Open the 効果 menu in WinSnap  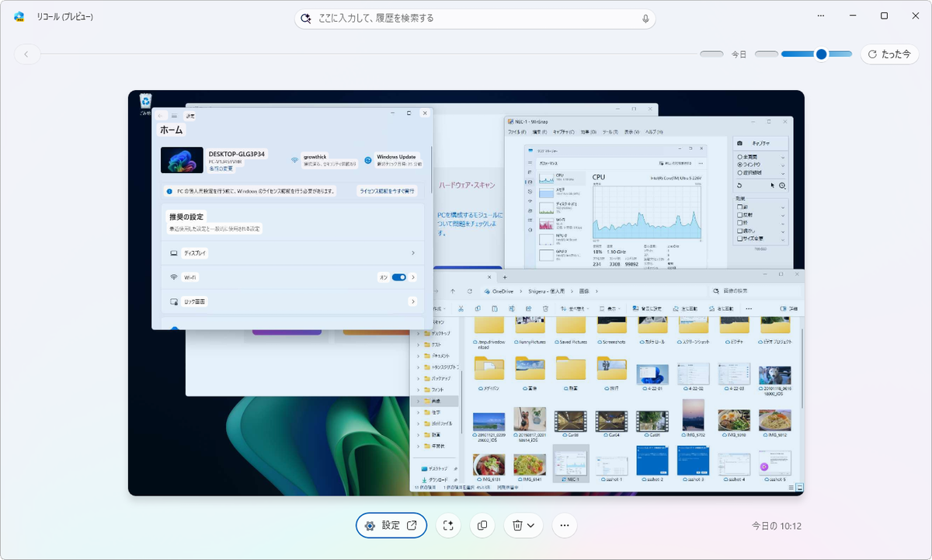589,132
